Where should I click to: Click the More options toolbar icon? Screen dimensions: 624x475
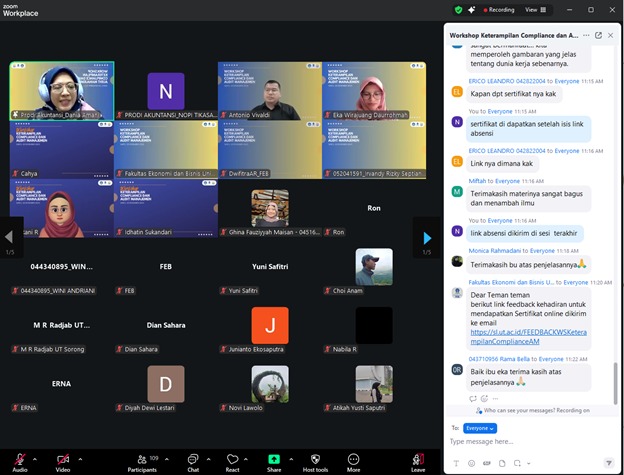tap(353, 459)
